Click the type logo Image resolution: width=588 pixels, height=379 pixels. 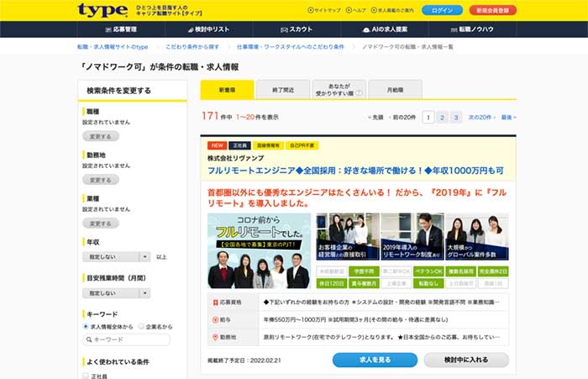tap(102, 10)
